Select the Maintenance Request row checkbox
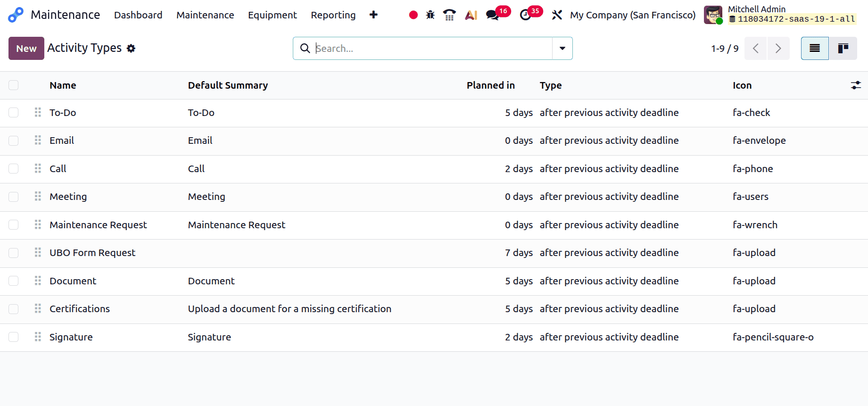Screen dimensions: 868x406 pos(13,224)
